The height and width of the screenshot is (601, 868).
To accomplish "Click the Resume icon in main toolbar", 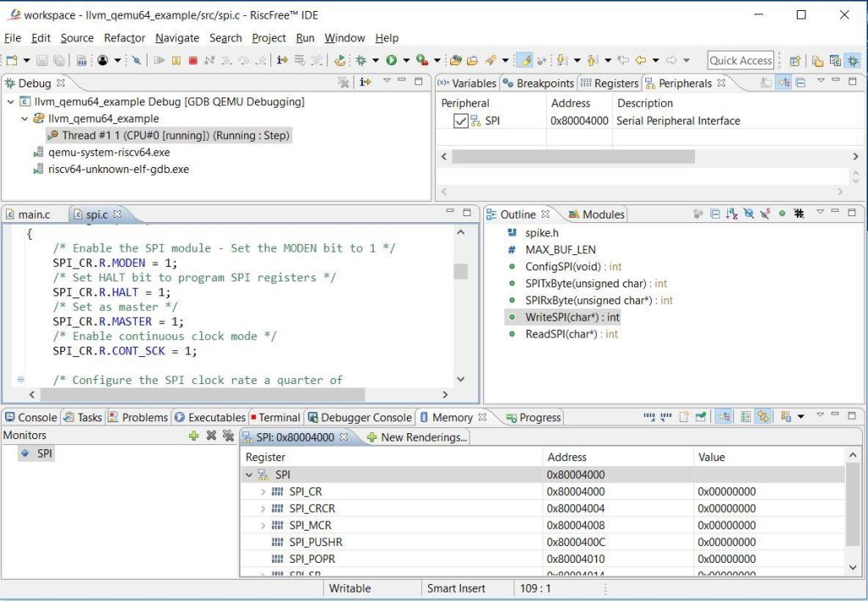I will pos(159,60).
